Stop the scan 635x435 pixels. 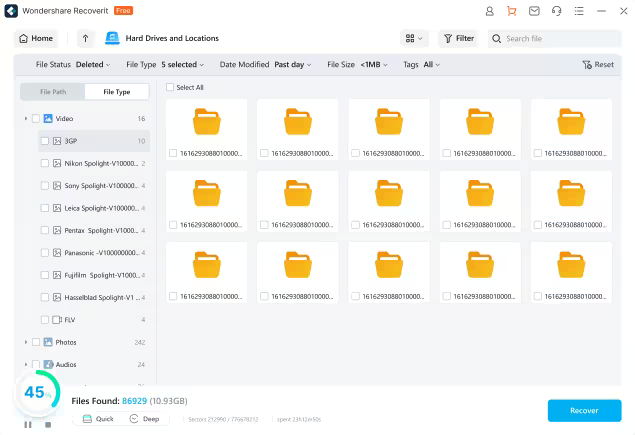tap(48, 424)
